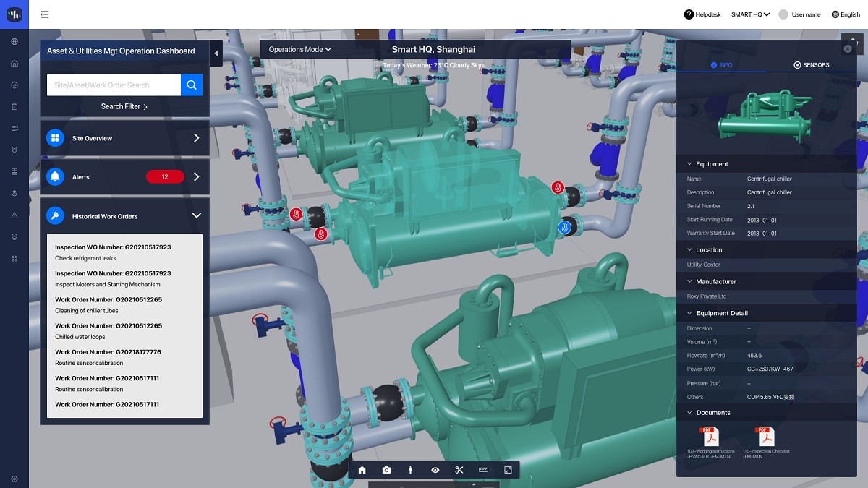Switch to the SENSORS tab

point(812,64)
